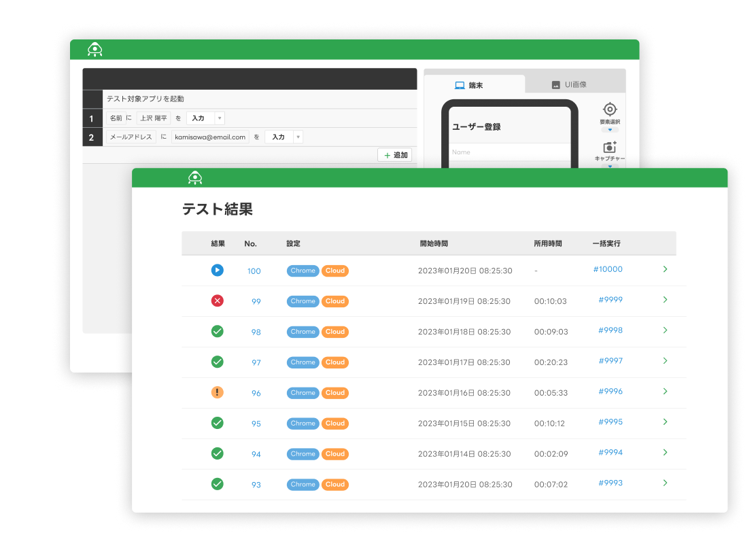Expand row details arrow for test 93

(x=665, y=483)
